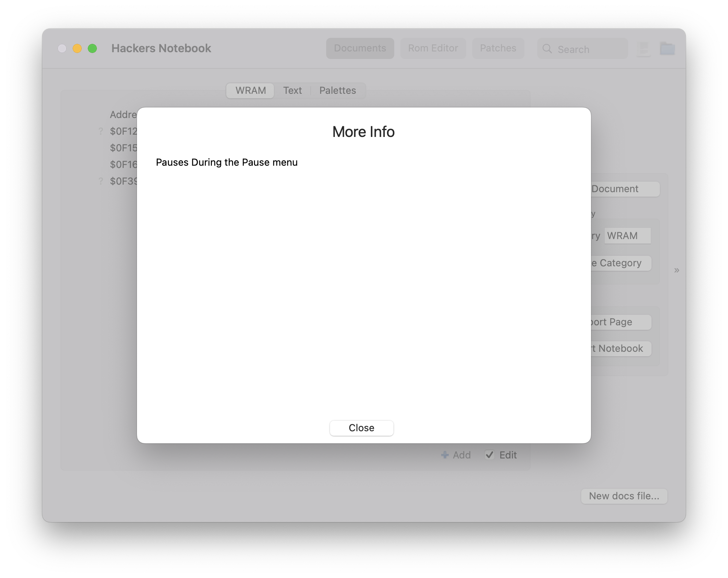Viewport: 728px width, 578px height.
Task: Click the New docs file button
Action: pos(624,496)
